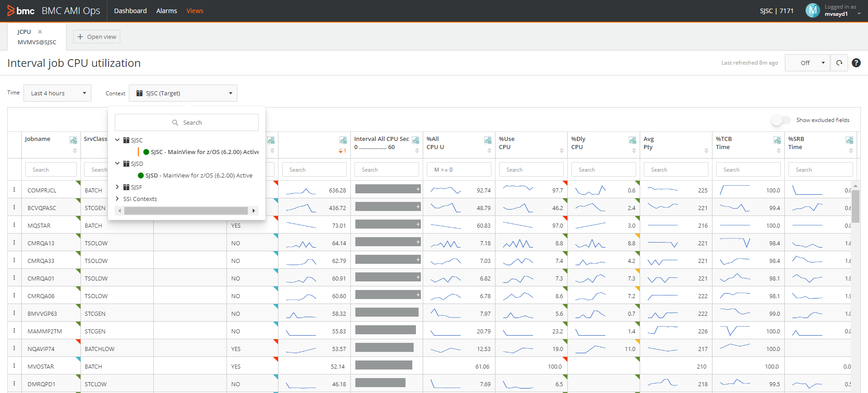Open the Time range dropdown
Screen dimensions: 868x393
(x=57, y=93)
